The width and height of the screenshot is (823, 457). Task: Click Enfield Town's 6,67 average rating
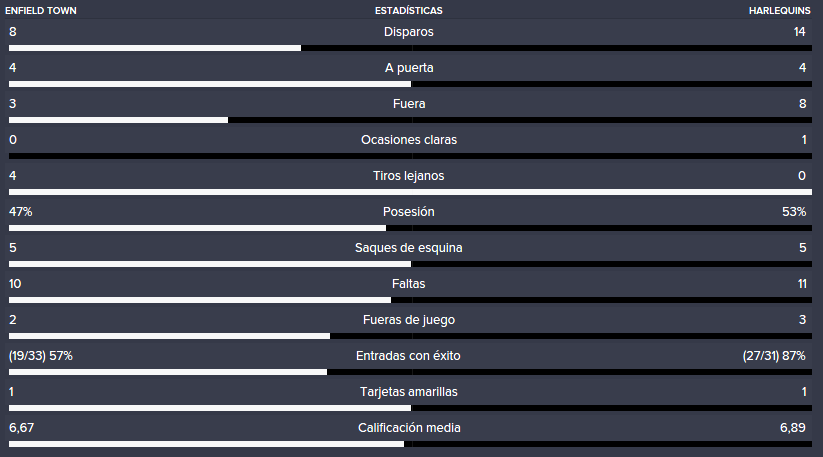pyautogui.click(x=22, y=428)
